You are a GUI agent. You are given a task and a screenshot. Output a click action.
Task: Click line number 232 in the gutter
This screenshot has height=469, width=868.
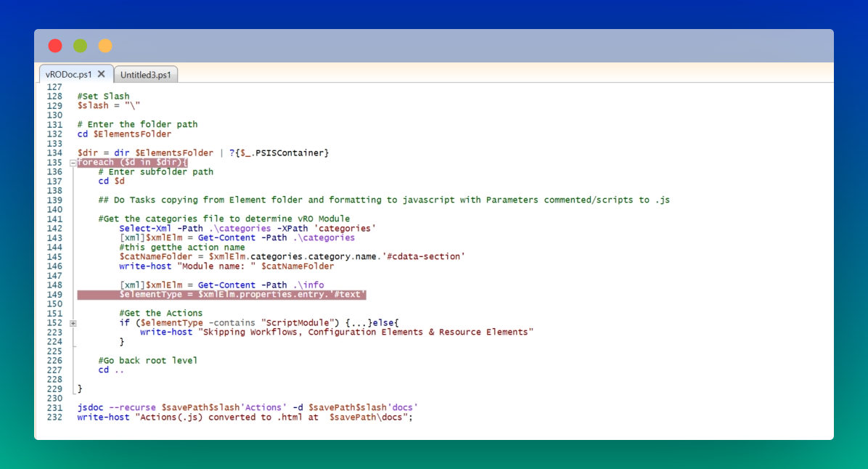click(54, 417)
